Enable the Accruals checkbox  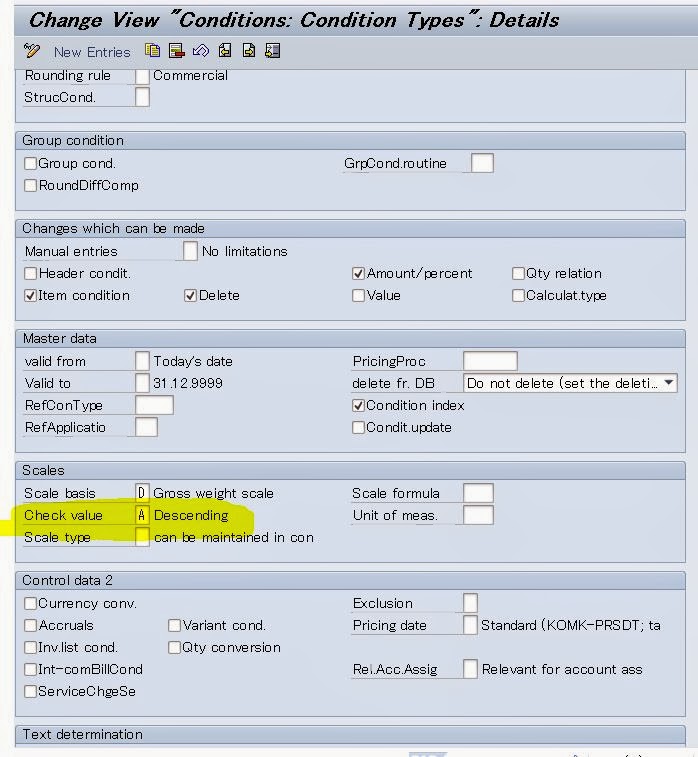pos(30,626)
